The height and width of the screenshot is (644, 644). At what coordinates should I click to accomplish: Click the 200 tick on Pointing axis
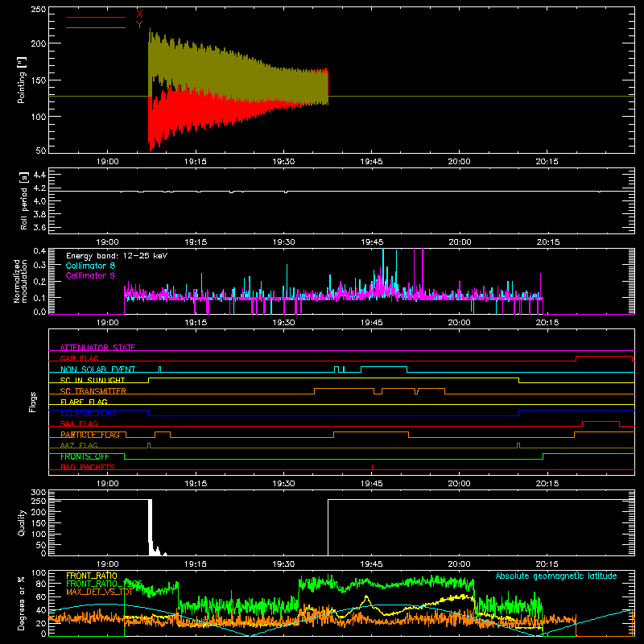pos(38,43)
